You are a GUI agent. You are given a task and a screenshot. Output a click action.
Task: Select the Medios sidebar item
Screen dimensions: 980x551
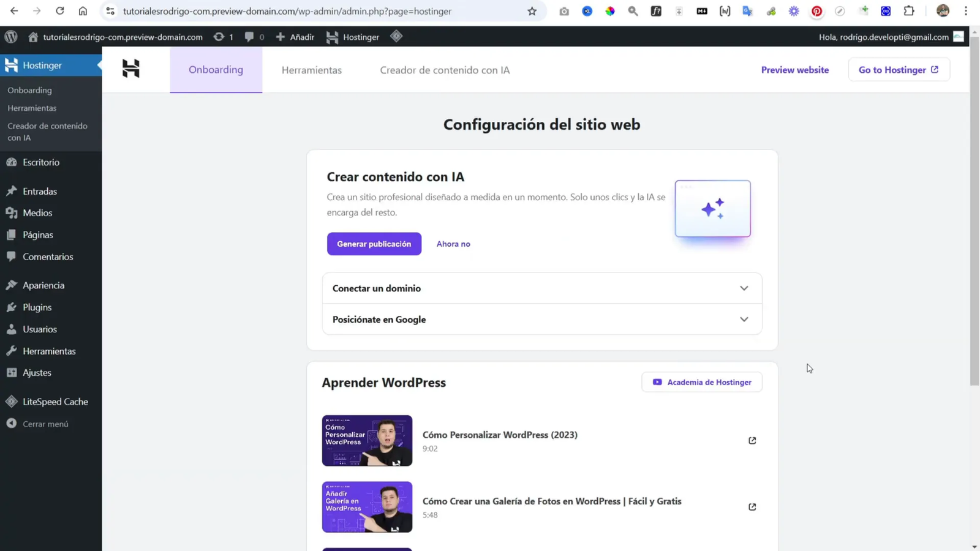pos(37,212)
